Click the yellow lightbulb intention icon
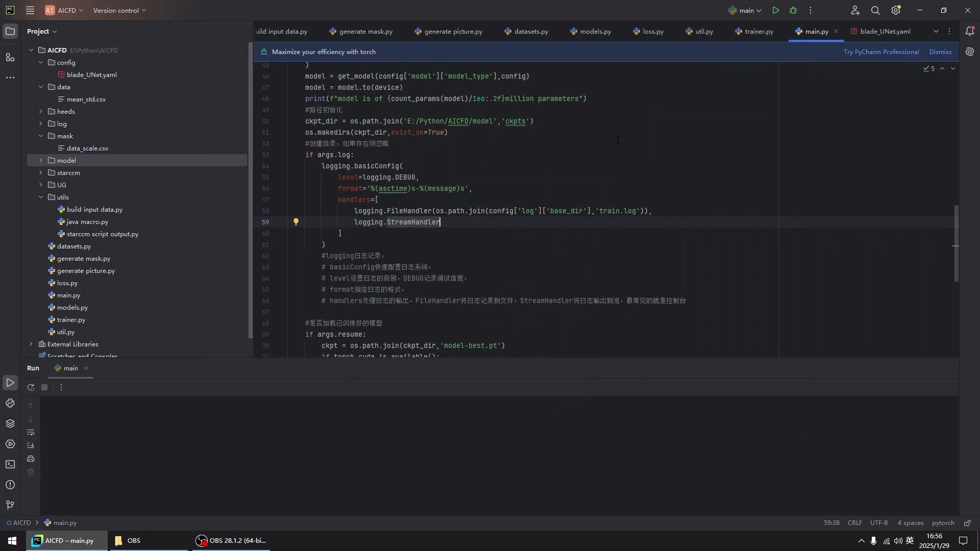The image size is (980, 551). click(296, 222)
